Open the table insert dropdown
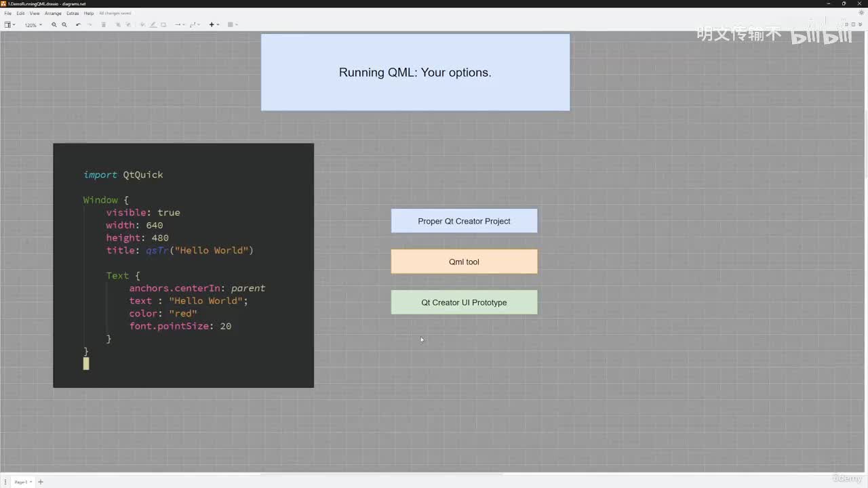 coord(232,25)
